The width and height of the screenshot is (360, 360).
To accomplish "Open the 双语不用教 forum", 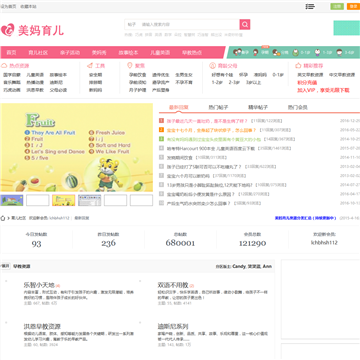I will pos(173,285).
